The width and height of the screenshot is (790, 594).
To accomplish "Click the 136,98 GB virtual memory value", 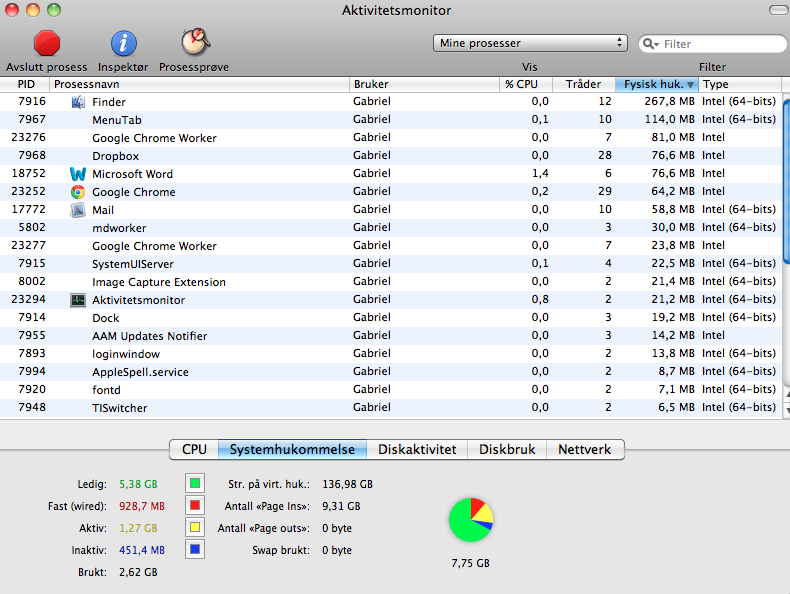I will (x=348, y=484).
